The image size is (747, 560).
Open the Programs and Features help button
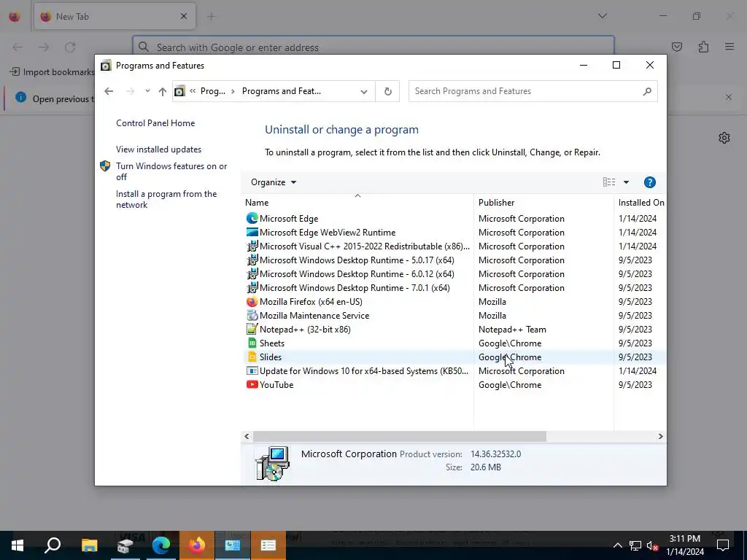(649, 182)
